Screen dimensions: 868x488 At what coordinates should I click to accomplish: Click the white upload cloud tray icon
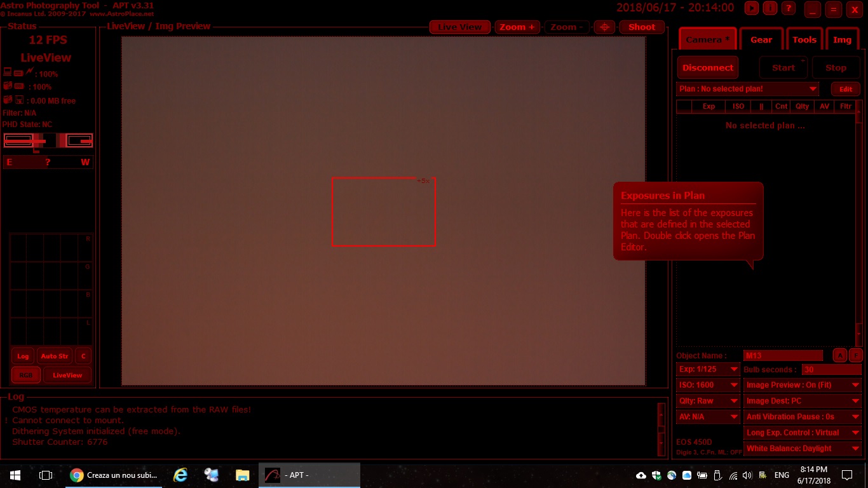pos(641,475)
